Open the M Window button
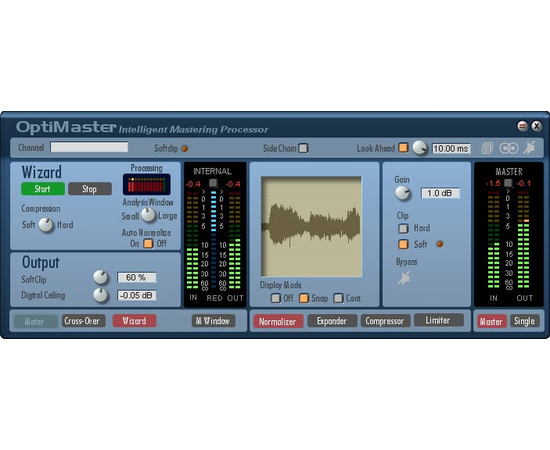This screenshot has width=550, height=450. coord(213,321)
